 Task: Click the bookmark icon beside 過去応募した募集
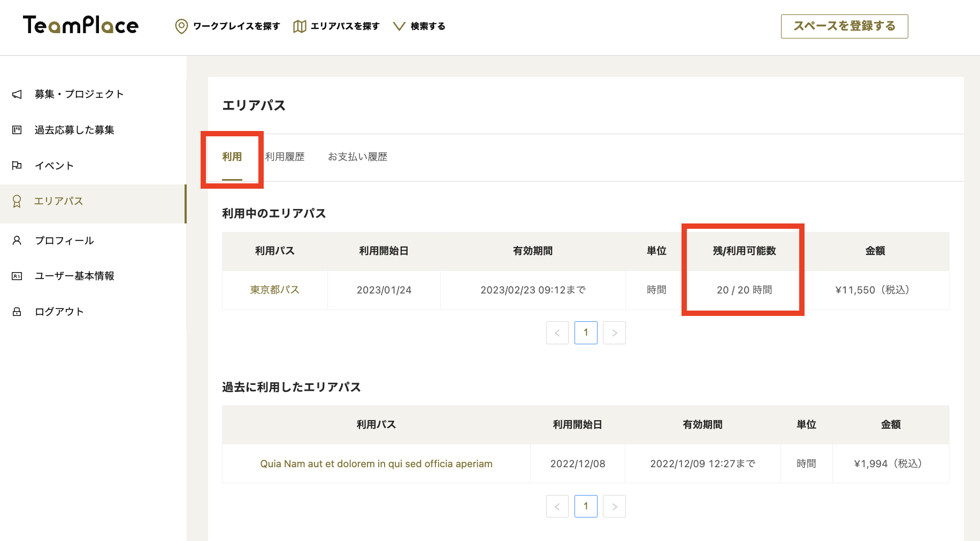[x=17, y=129]
